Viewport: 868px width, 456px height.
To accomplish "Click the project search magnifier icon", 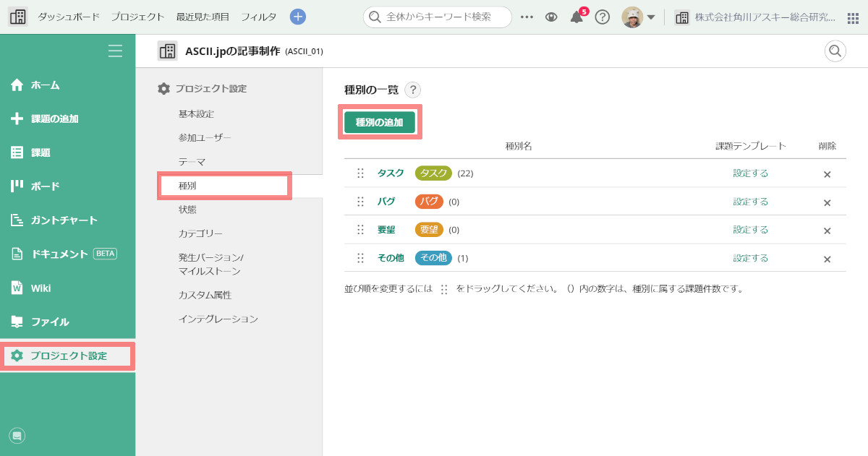I will click(x=835, y=51).
